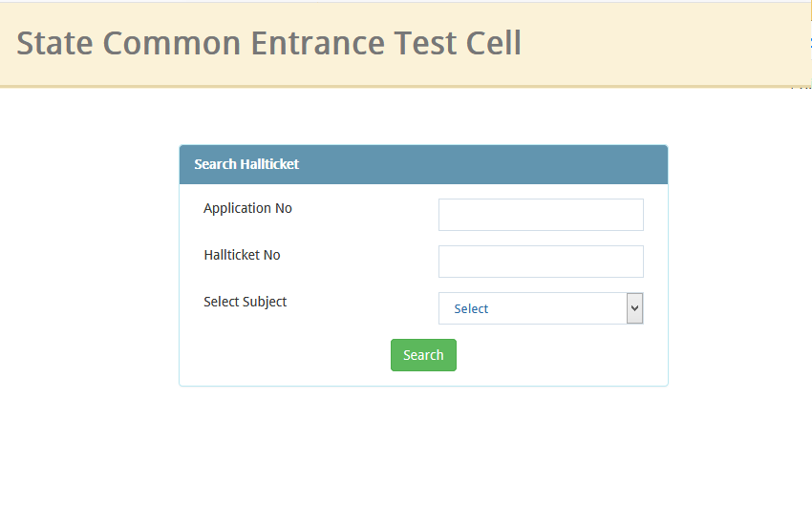The width and height of the screenshot is (812, 525).
Task: Focus the Hallticket No text field
Action: tap(541, 262)
